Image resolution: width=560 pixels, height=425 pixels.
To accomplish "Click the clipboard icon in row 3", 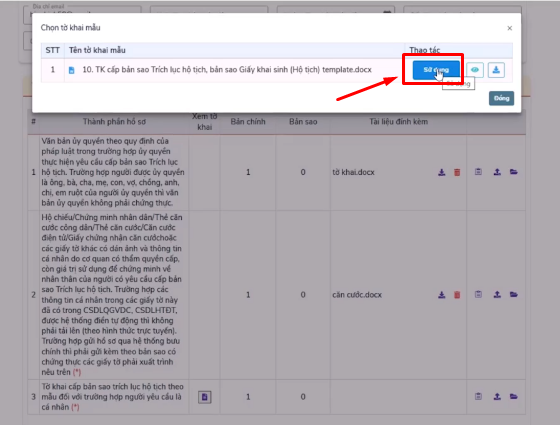I will click(x=478, y=396).
